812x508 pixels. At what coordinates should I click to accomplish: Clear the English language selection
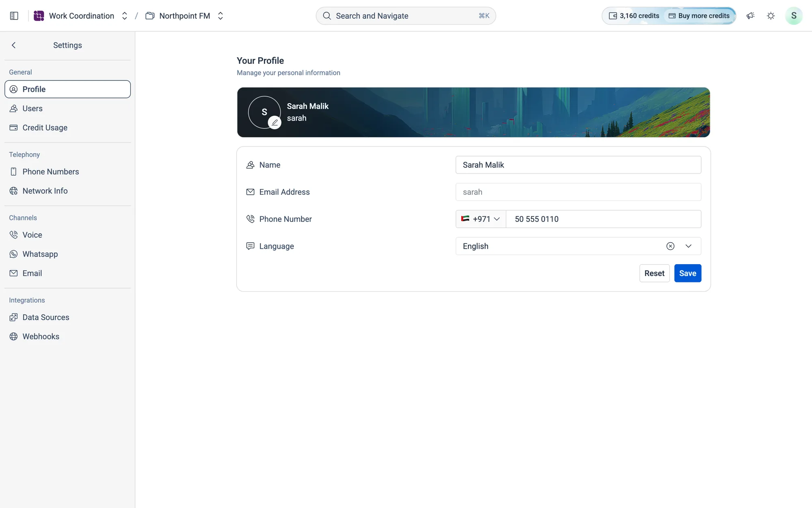[670, 246]
